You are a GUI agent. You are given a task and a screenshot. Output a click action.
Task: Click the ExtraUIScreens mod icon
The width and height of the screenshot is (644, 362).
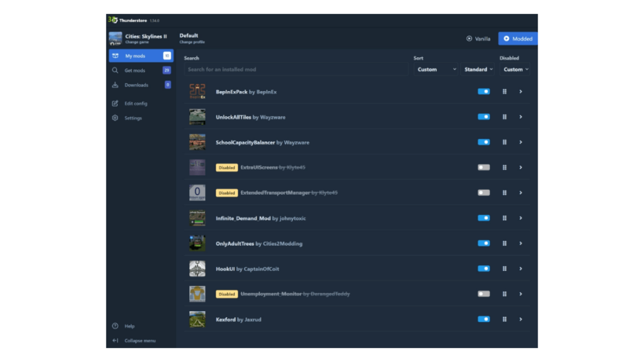tap(197, 167)
